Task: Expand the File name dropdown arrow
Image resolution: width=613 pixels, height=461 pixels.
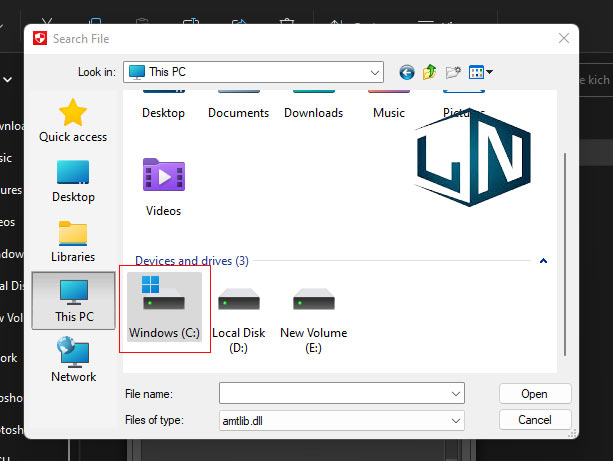Action: 456,393
